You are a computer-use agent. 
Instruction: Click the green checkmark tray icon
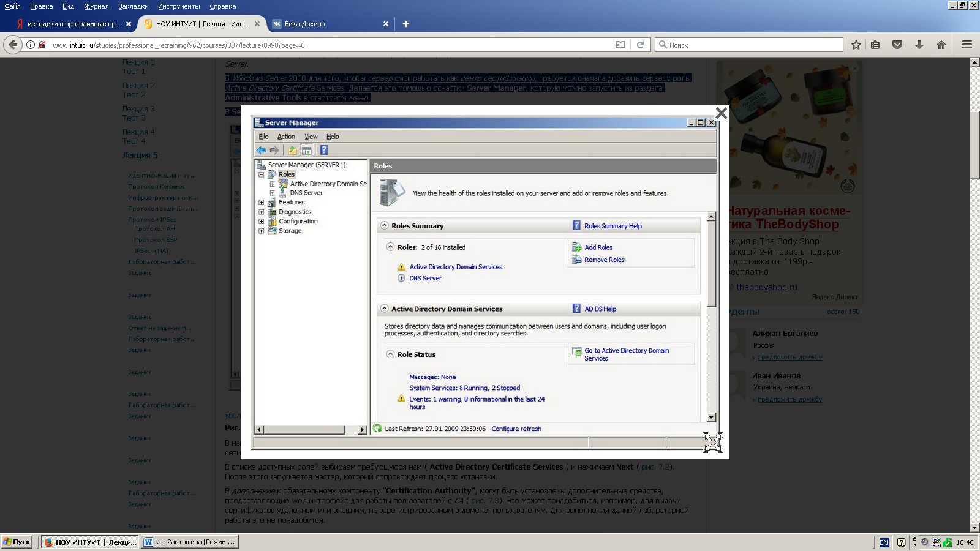click(x=948, y=542)
